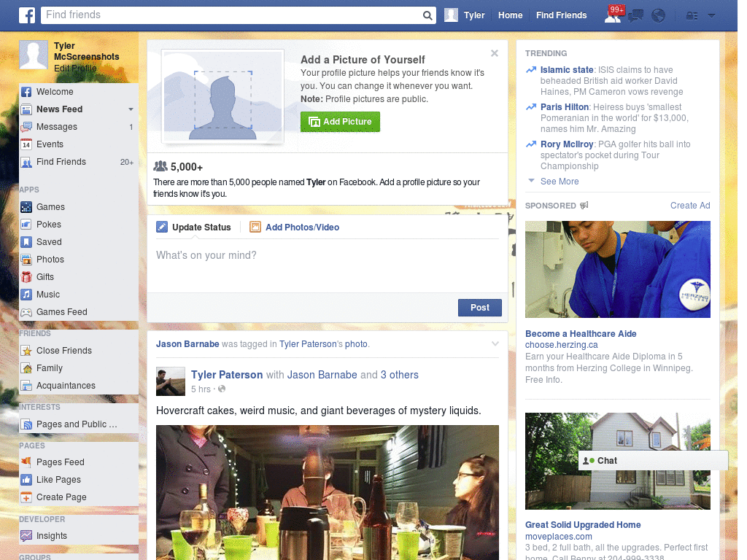747x560 pixels.
Task: Go to Home in top bar
Action: tap(510, 15)
